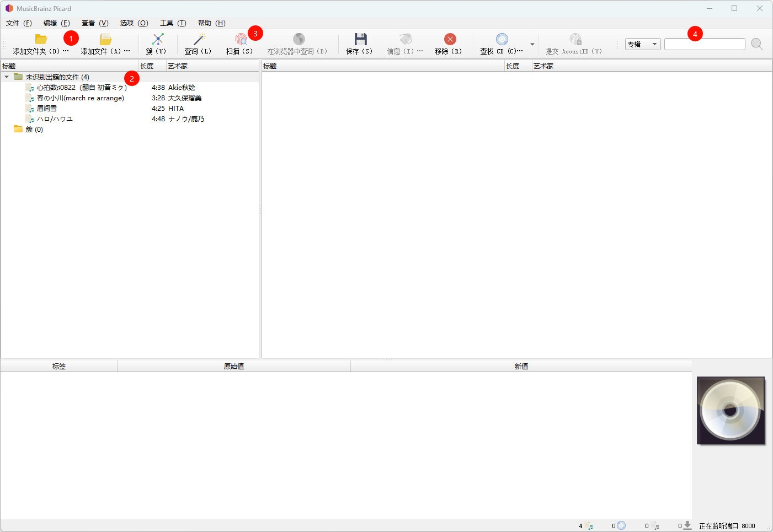773x532 pixels.
Task: Select the track 眉间雪 in file list
Action: [47, 109]
